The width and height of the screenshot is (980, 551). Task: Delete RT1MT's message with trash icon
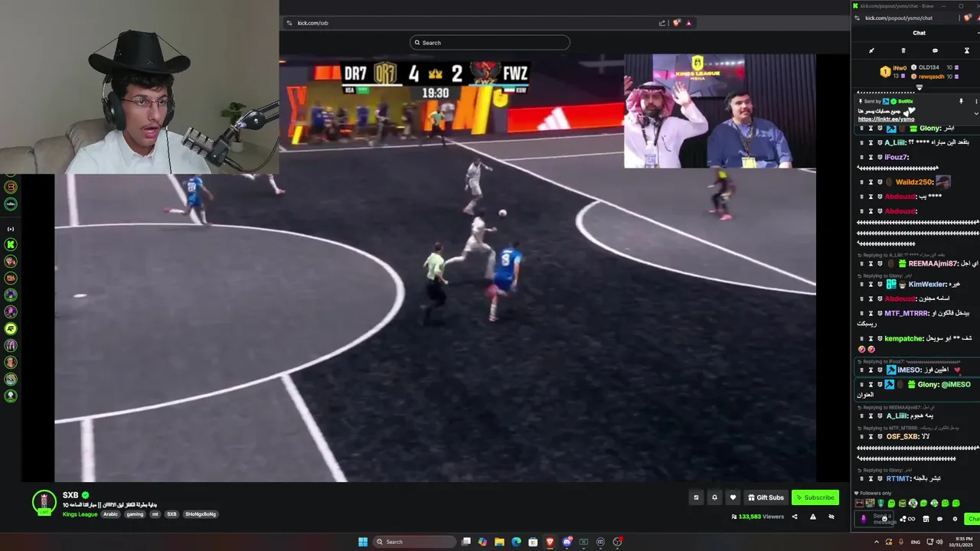[861, 478]
